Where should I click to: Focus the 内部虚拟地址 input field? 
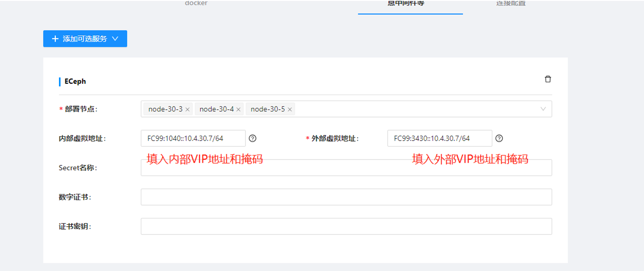[x=193, y=138]
